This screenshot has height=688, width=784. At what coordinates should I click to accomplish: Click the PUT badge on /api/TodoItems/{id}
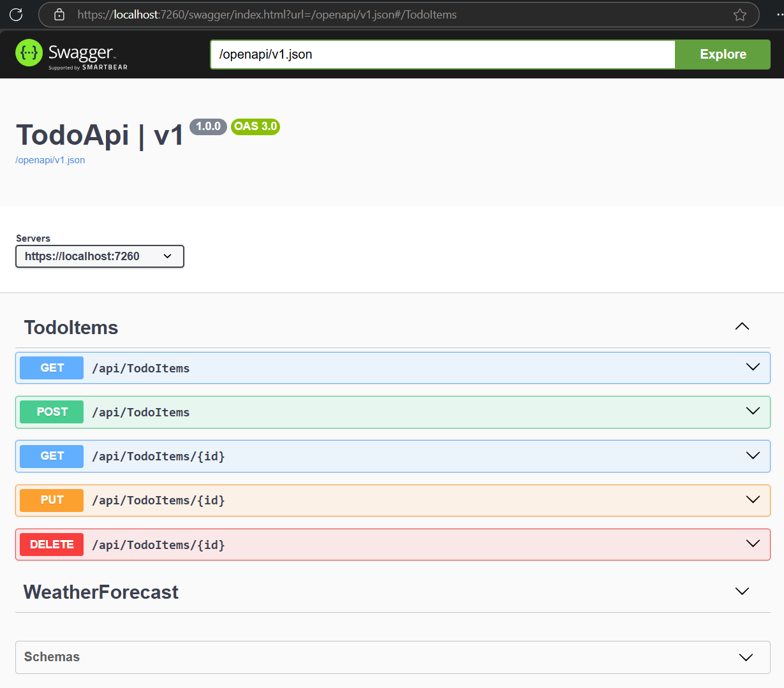tap(51, 500)
